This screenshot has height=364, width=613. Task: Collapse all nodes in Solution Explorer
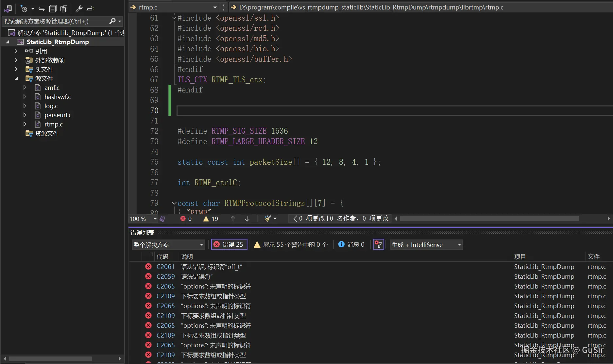coord(53,8)
